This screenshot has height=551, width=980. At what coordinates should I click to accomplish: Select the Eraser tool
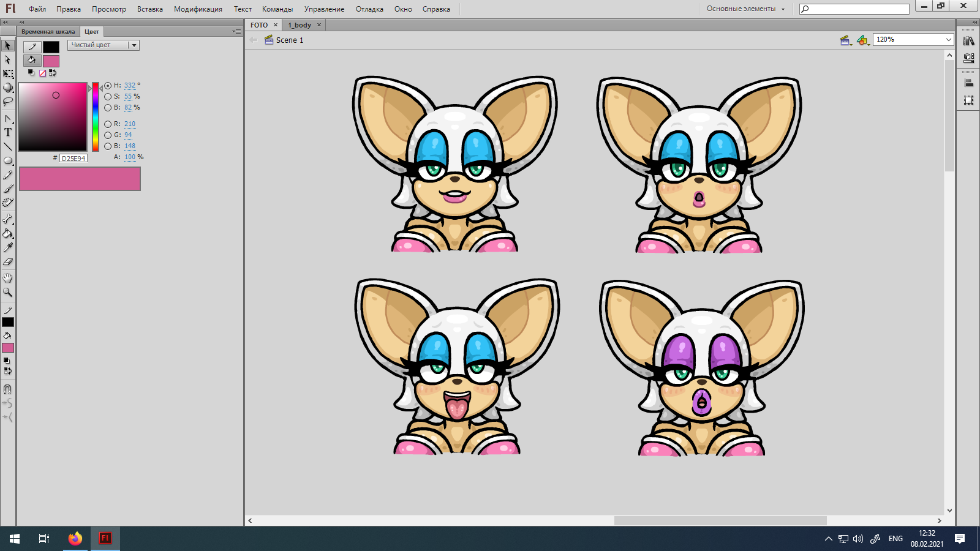pos(8,261)
